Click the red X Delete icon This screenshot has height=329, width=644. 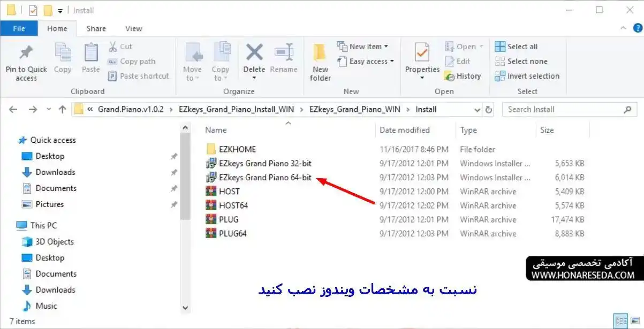(254, 52)
